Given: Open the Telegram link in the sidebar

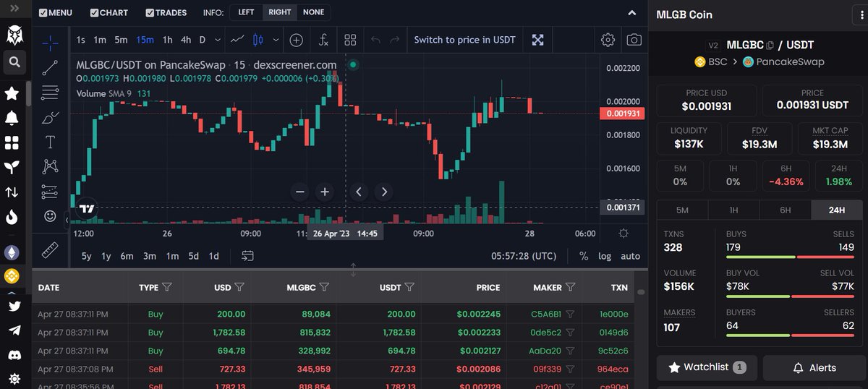Looking at the screenshot, I should [14, 330].
